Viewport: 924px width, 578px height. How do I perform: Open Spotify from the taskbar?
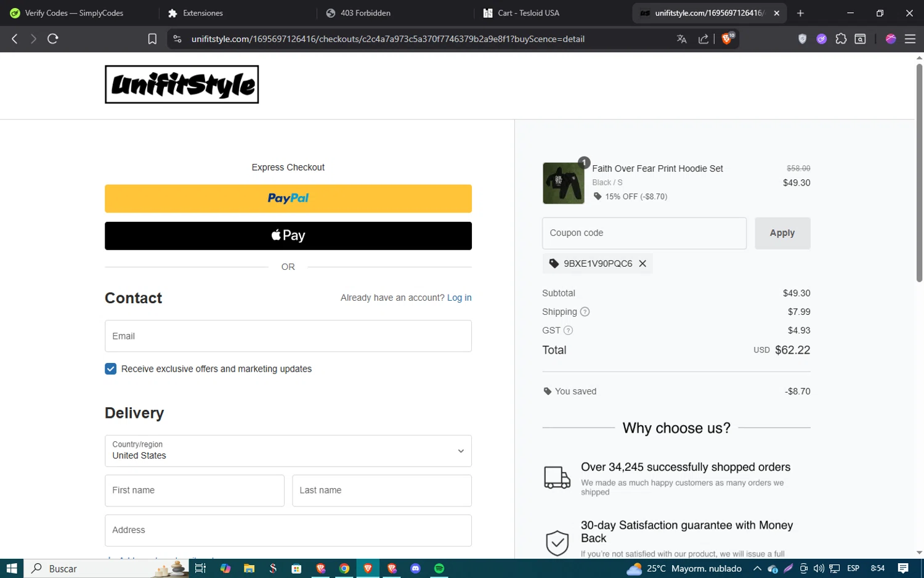coord(439,568)
